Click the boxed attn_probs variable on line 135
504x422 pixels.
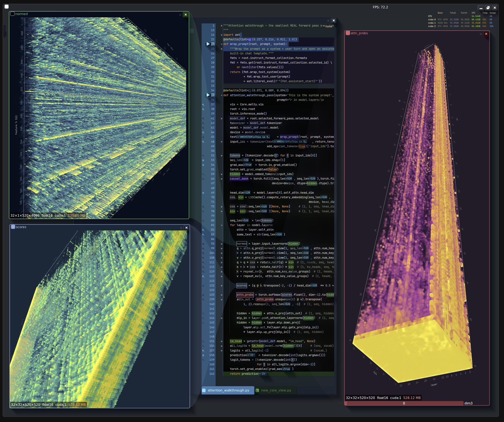[245, 295]
